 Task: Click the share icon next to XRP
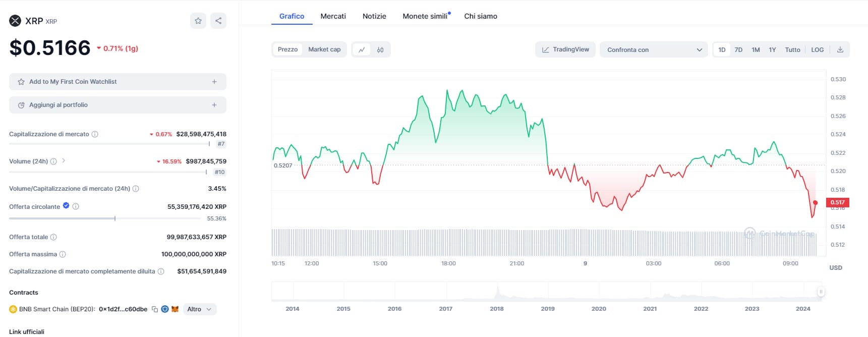[x=218, y=21]
